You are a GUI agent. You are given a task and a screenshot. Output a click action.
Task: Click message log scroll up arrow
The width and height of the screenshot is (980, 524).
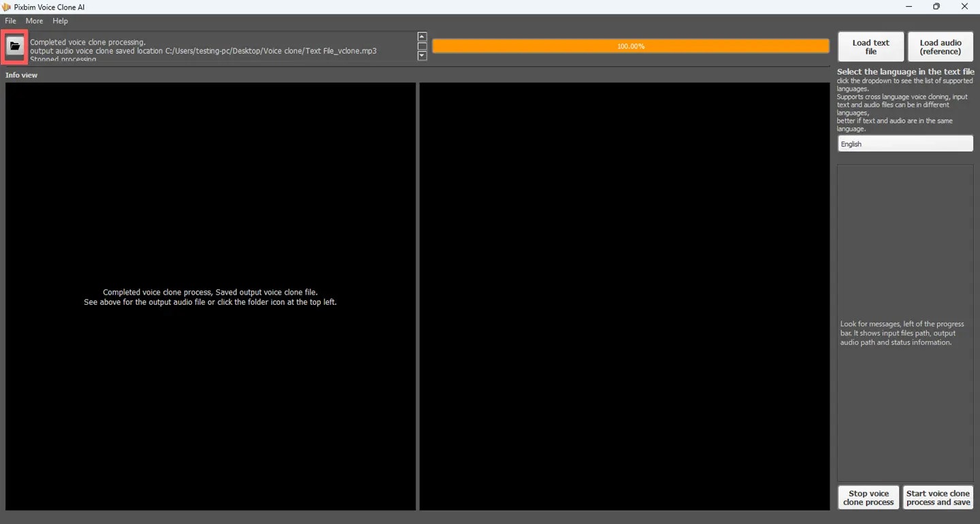pyautogui.click(x=422, y=37)
